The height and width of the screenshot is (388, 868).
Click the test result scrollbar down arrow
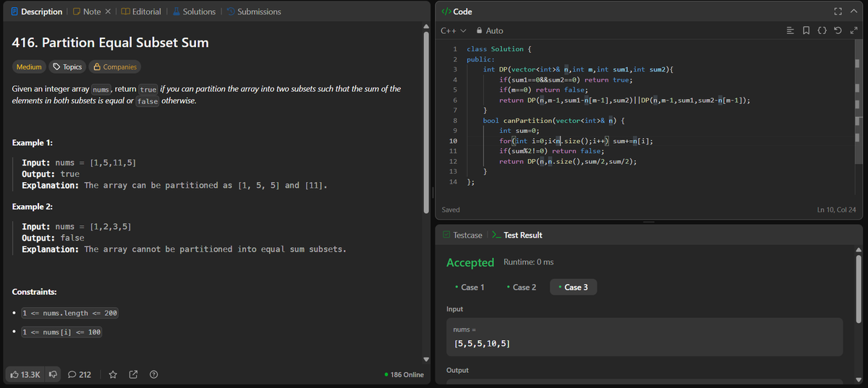859,379
